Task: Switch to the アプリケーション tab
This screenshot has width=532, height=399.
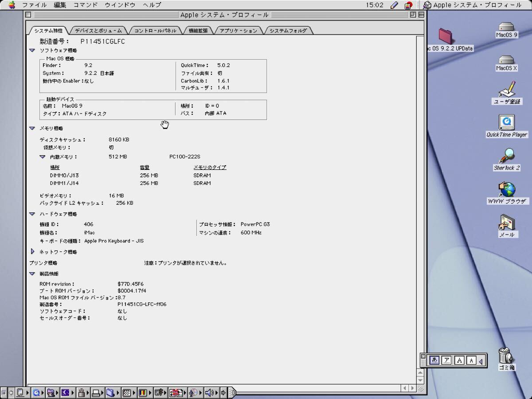Action: click(x=238, y=31)
